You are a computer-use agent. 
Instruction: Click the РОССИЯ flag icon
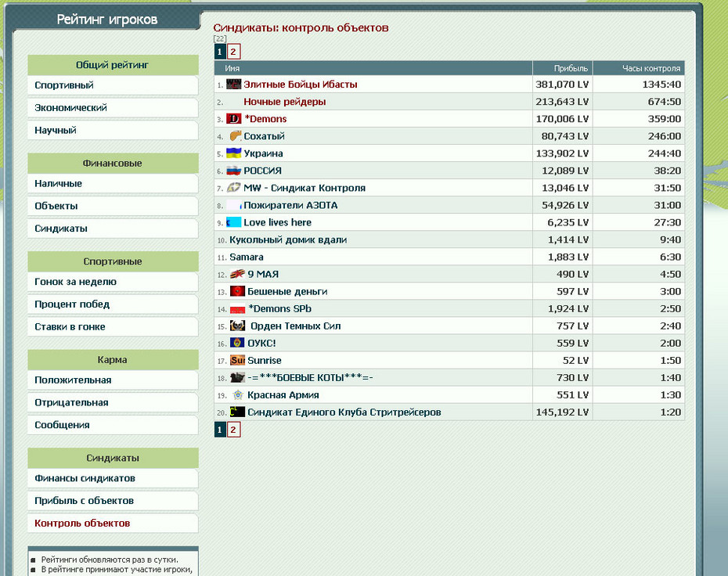pyautogui.click(x=233, y=171)
